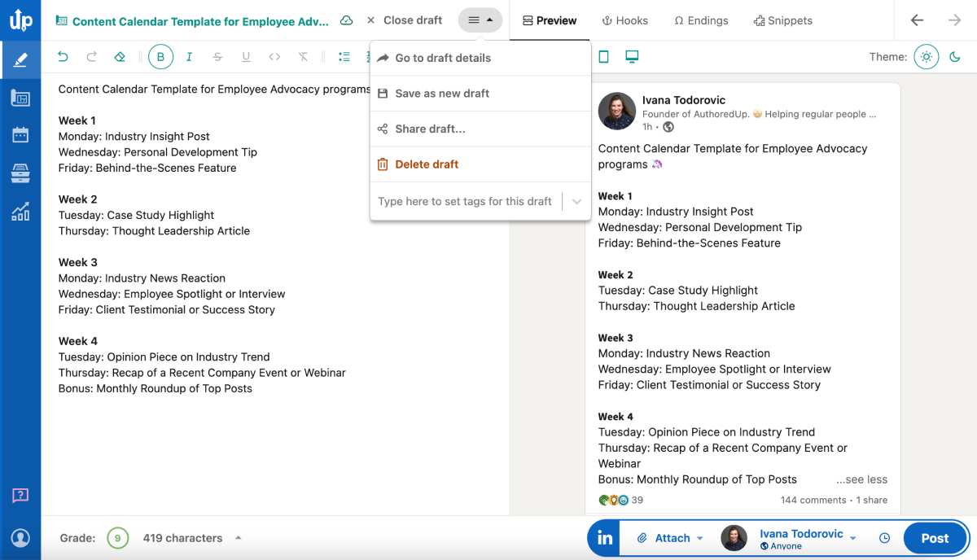Apply strikethrough formatting

point(218,57)
